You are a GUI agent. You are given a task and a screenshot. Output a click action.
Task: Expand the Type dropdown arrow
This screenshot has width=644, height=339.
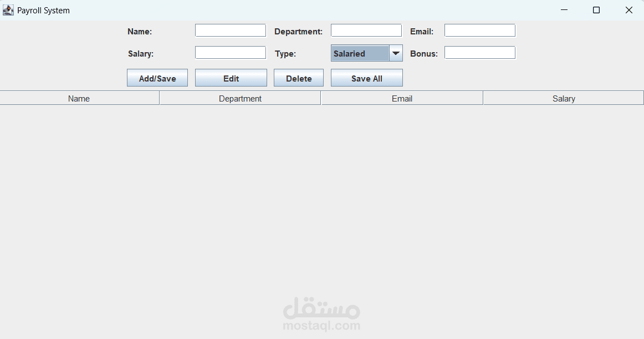click(396, 53)
